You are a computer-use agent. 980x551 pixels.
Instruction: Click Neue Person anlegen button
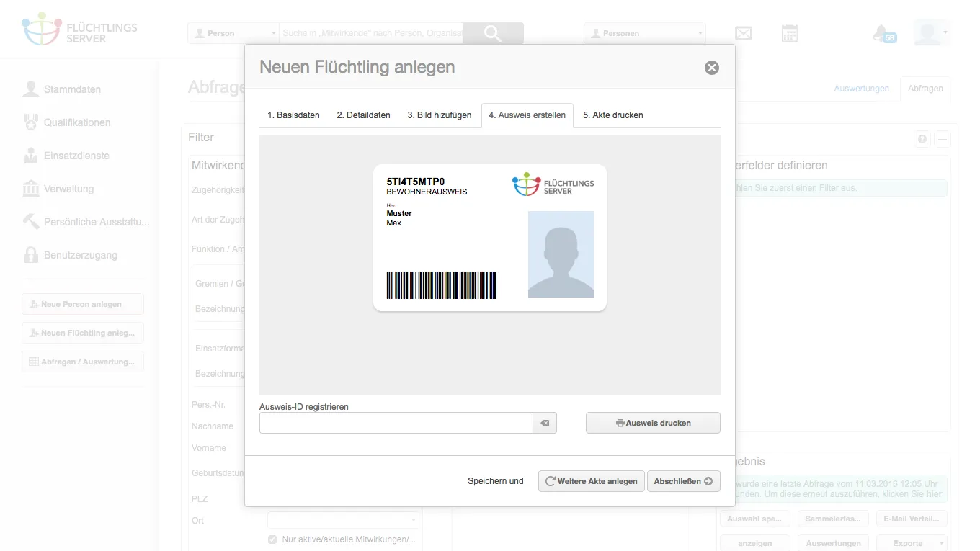click(x=83, y=304)
